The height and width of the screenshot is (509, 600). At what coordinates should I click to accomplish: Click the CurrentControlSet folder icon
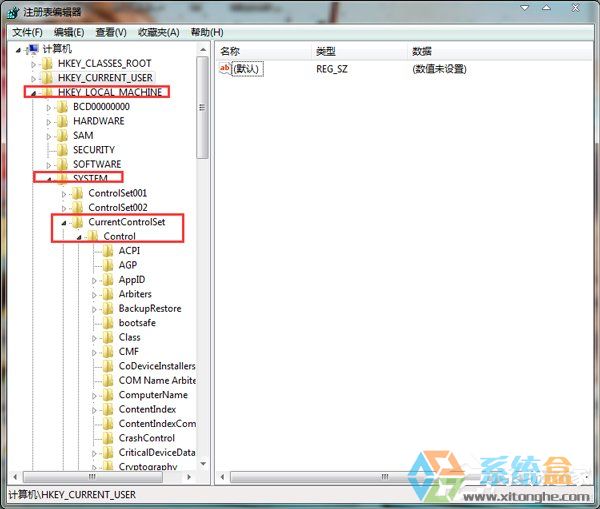[x=78, y=222]
